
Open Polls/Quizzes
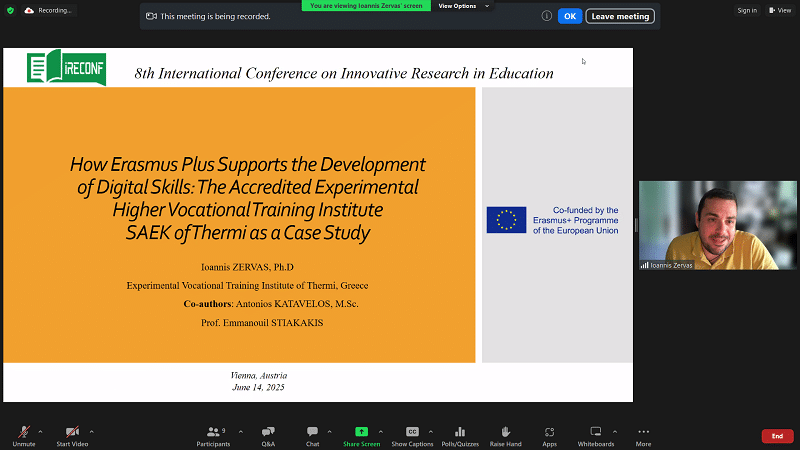coord(460,433)
